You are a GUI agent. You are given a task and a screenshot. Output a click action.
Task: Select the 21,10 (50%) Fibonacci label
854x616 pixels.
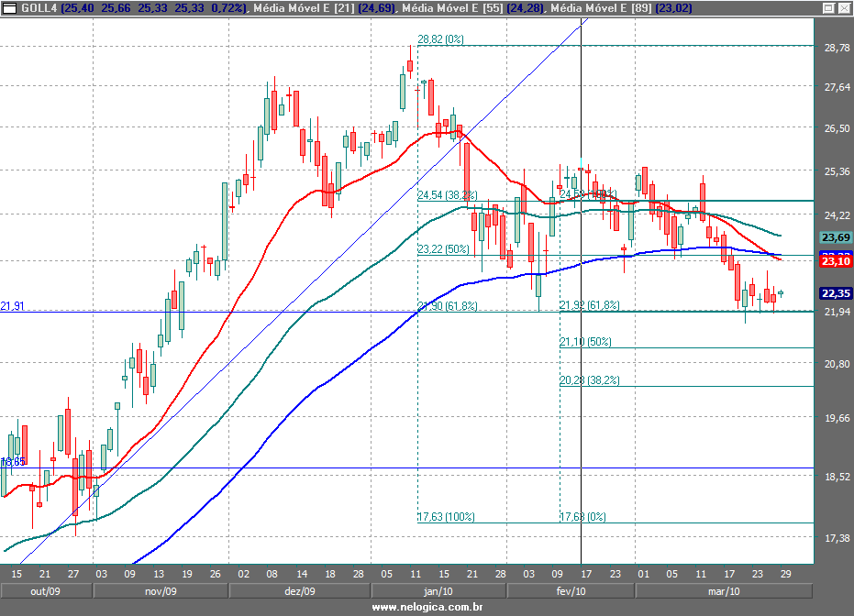point(585,342)
